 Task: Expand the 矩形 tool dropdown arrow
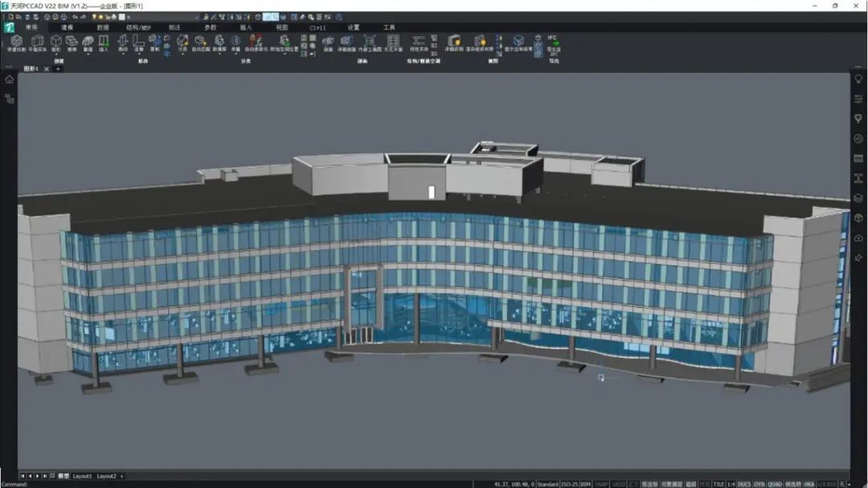(56, 53)
